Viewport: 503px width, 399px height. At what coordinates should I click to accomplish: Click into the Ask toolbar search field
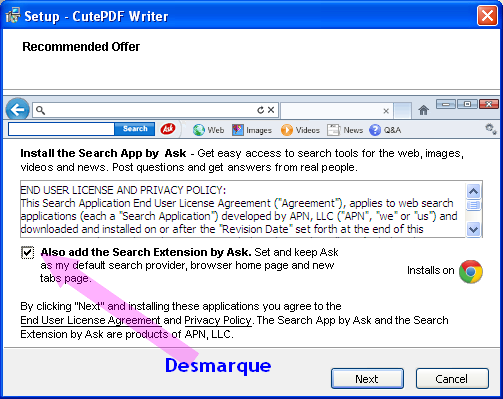tap(61, 129)
